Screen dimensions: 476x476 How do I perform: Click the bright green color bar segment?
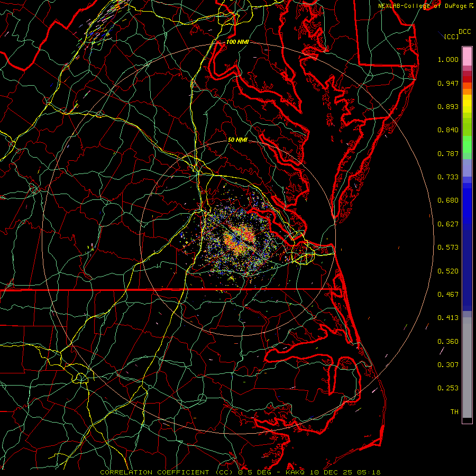(x=467, y=144)
